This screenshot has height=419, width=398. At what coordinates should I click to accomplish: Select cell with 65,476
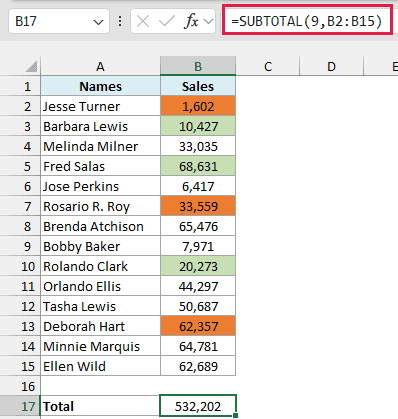[198, 226]
